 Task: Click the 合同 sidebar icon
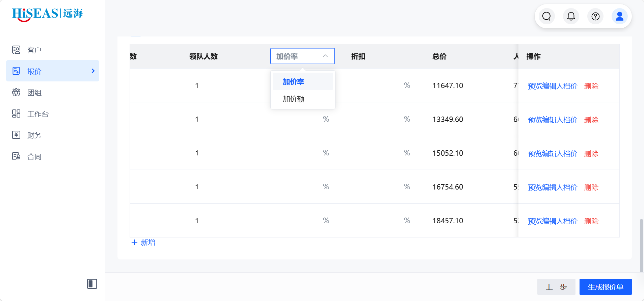pos(16,156)
